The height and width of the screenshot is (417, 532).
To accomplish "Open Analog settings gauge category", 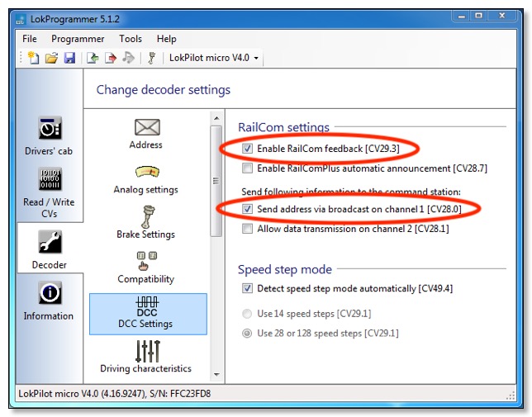I will pos(146,180).
